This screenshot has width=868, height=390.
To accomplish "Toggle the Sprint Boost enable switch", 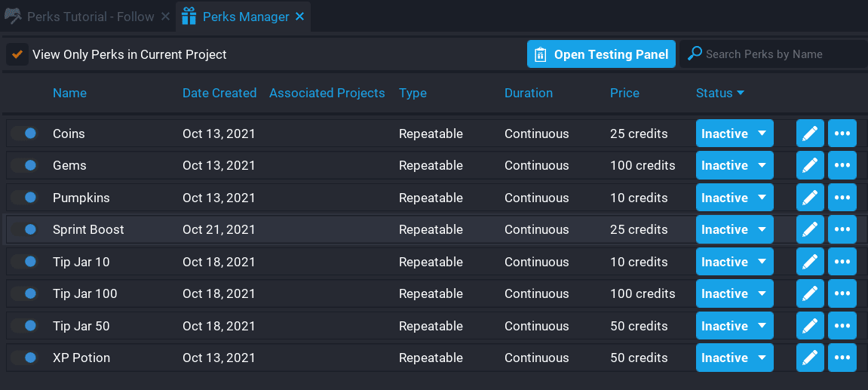I will [x=24, y=229].
